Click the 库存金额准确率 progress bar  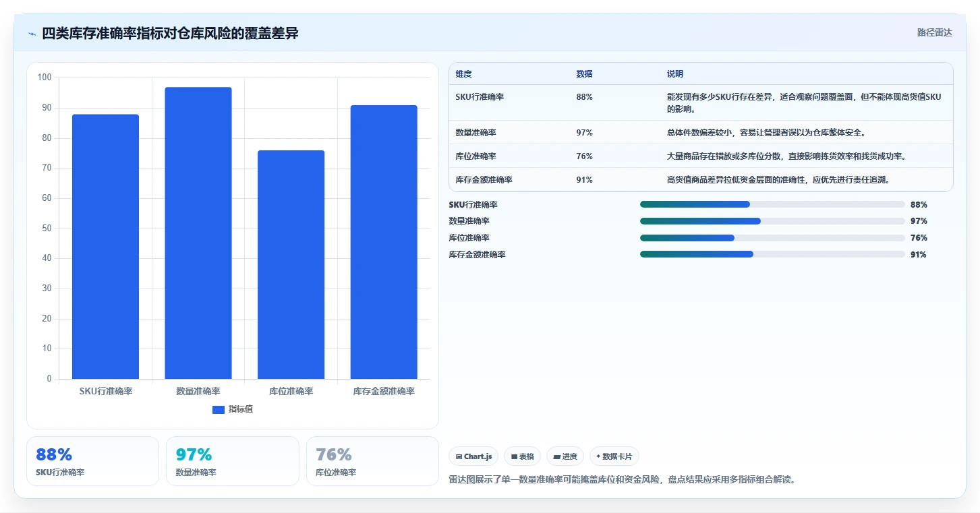coord(772,254)
